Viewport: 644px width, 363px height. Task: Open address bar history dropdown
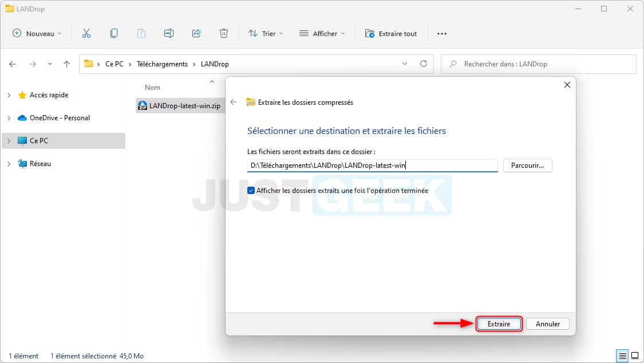click(x=405, y=64)
